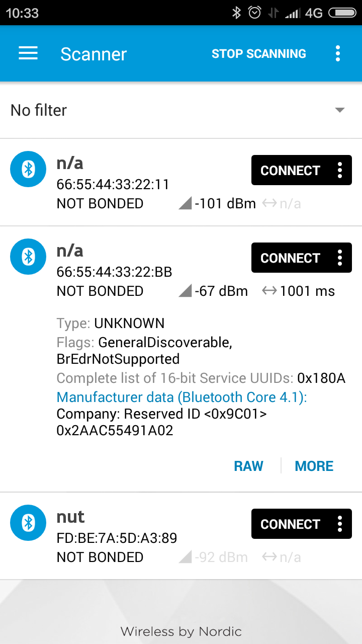Open the hamburger navigation menu
Screen dimensions: 362x644
(28, 54)
